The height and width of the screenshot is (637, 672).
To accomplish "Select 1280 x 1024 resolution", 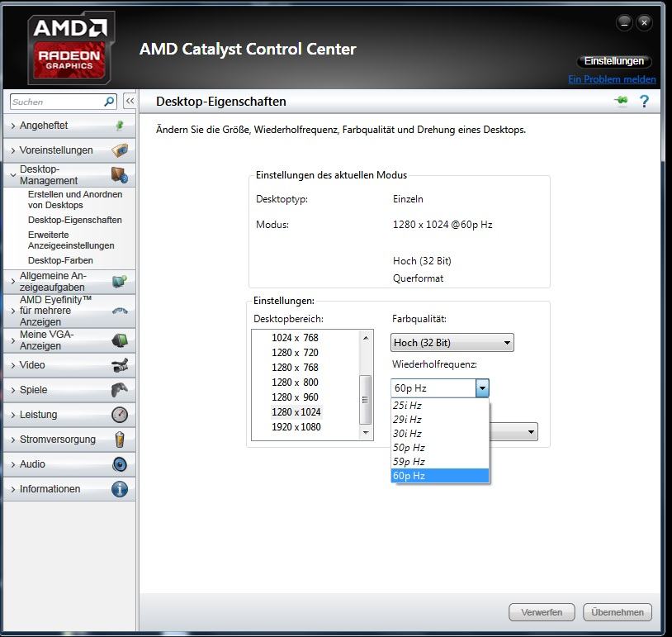I will pos(296,412).
